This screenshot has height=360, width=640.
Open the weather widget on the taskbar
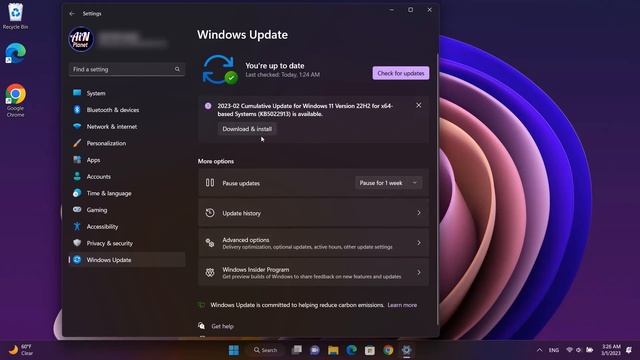[21, 350]
